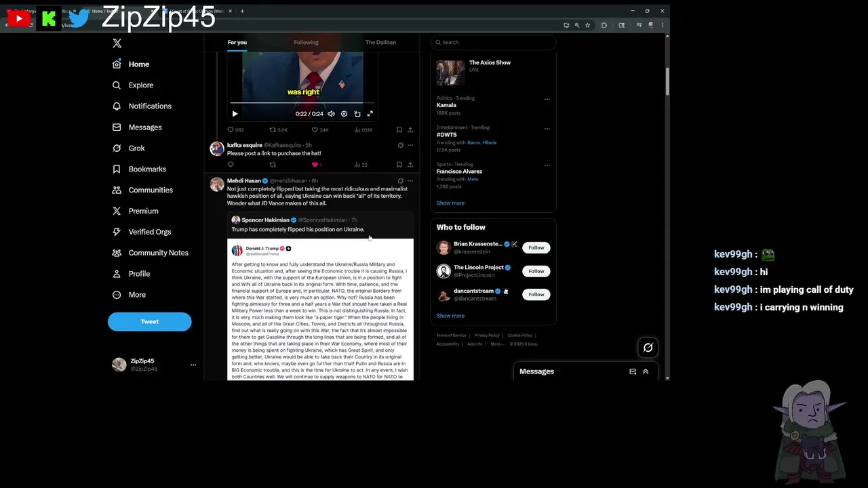Play the video in the top tweet
This screenshot has width=868, height=488.
pyautogui.click(x=235, y=114)
